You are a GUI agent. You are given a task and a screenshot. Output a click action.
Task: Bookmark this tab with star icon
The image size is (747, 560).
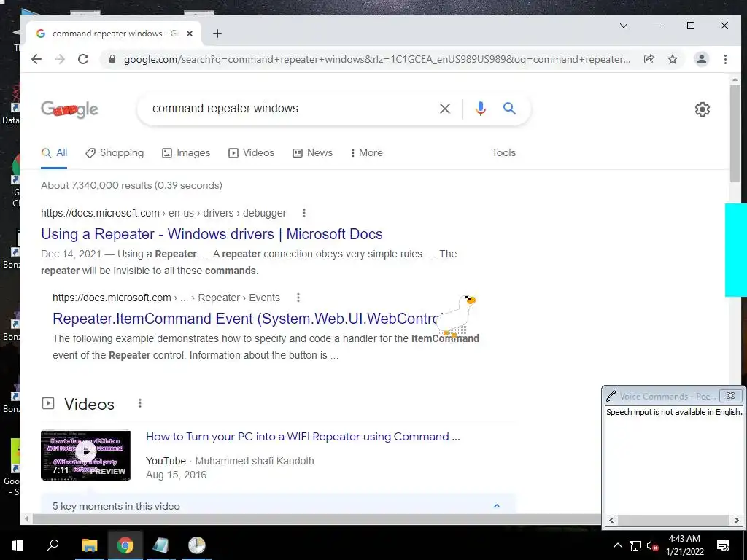coord(672,59)
